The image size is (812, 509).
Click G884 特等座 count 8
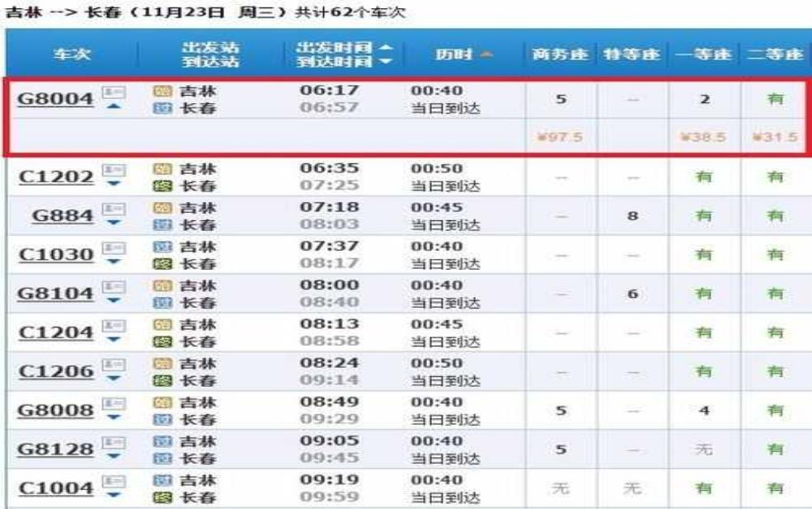(x=632, y=215)
